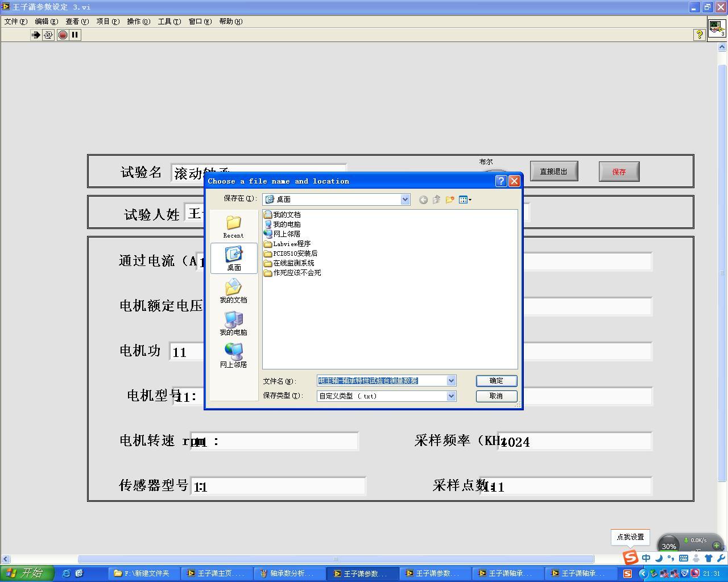
Task: Click the 开始 Start button
Action: tap(26, 573)
